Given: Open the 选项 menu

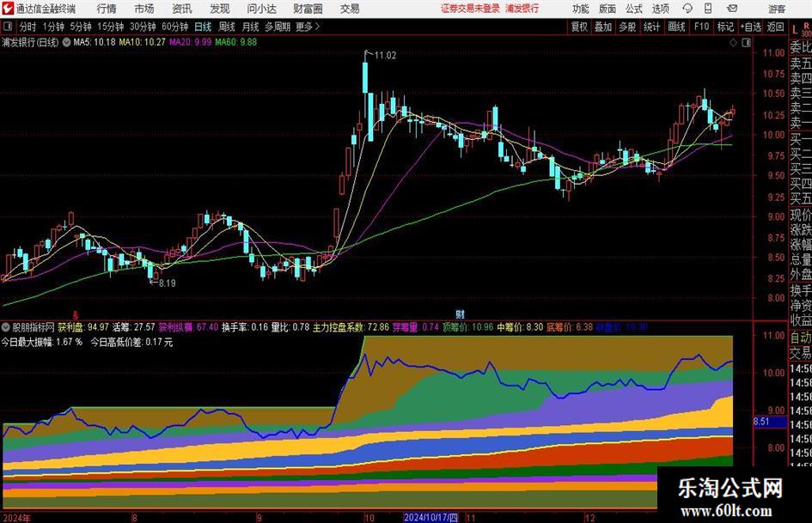Looking at the screenshot, I should (660, 9).
